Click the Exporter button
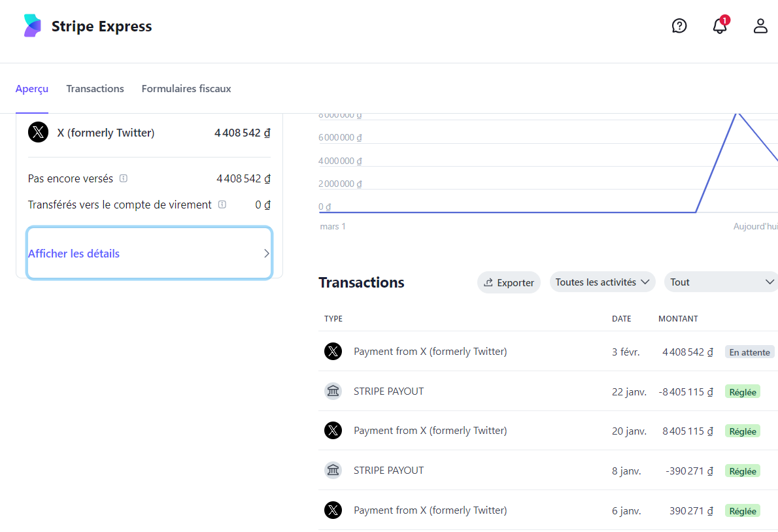The image size is (778, 532). click(x=509, y=282)
